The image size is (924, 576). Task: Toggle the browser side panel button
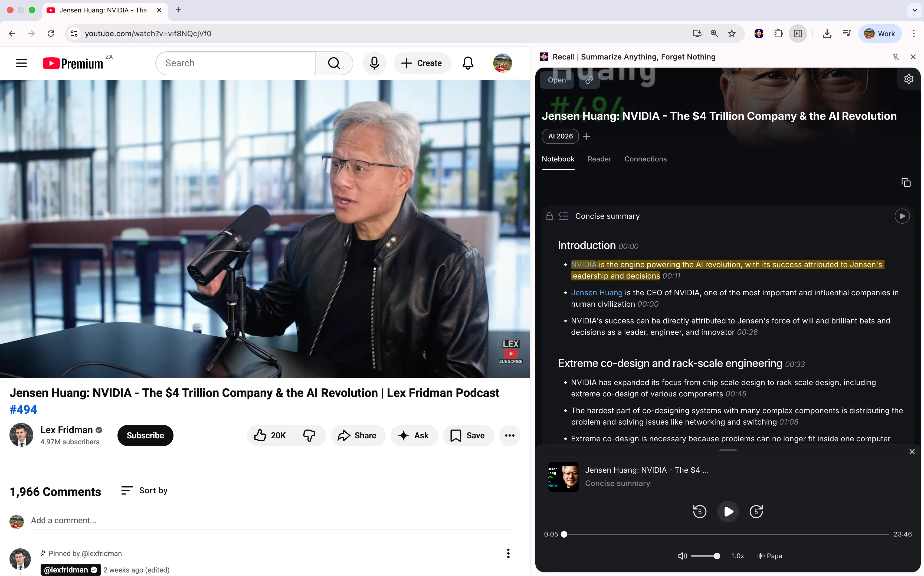tap(797, 34)
